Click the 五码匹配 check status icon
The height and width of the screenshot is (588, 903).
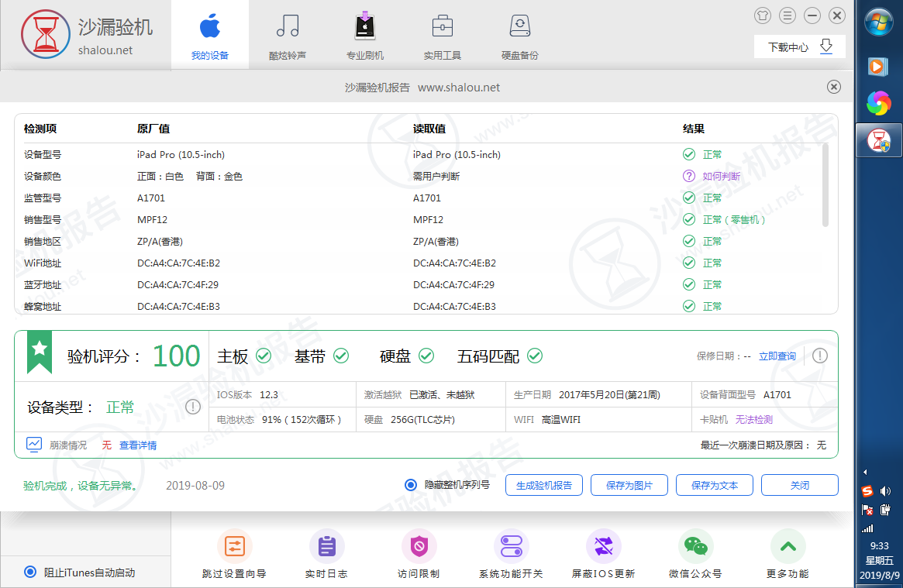(x=534, y=356)
